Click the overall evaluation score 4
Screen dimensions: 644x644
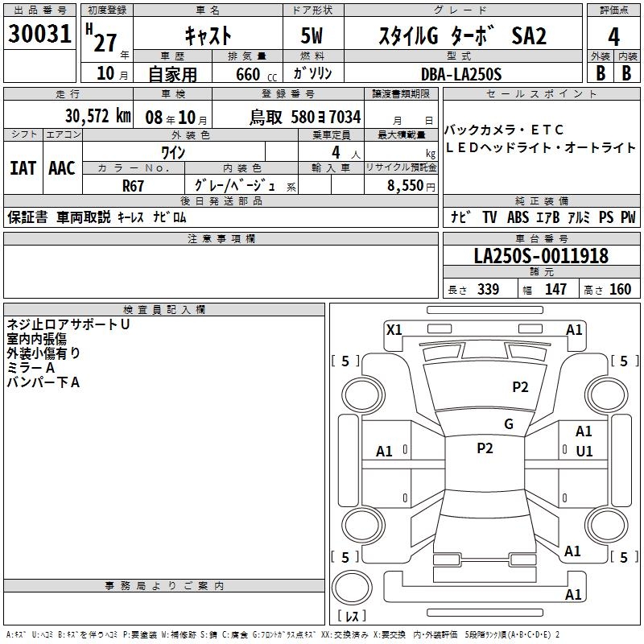613,37
